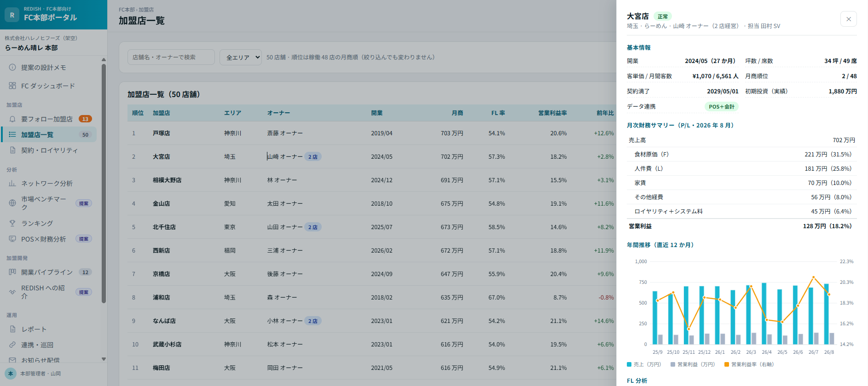Click the POS+会計 data link badge
This screenshot has height=386, width=868.
(722, 106)
